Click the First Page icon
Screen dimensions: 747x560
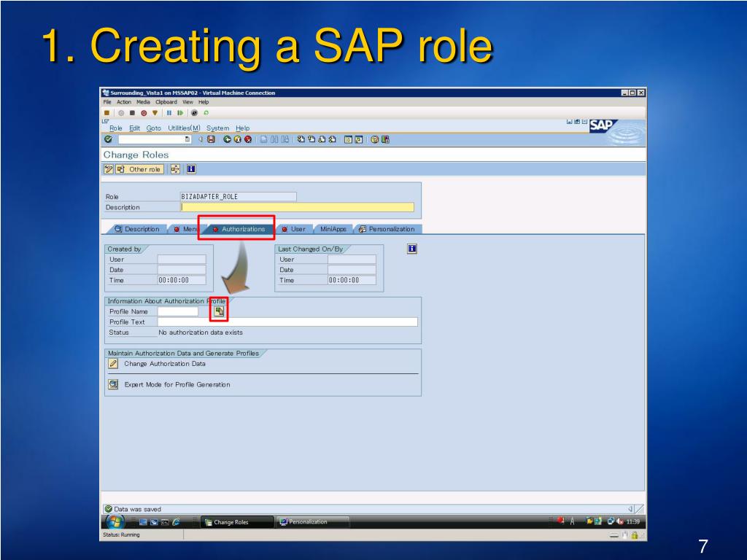[301, 139]
